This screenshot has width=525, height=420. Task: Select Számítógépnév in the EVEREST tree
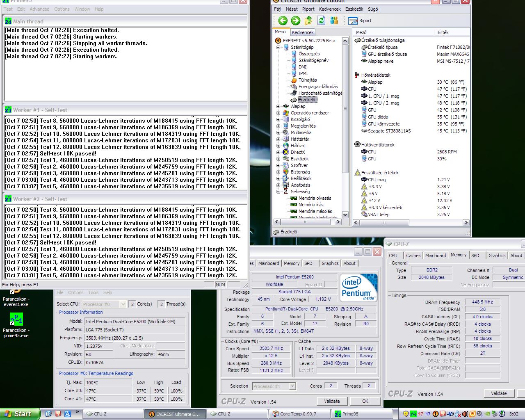tap(313, 60)
